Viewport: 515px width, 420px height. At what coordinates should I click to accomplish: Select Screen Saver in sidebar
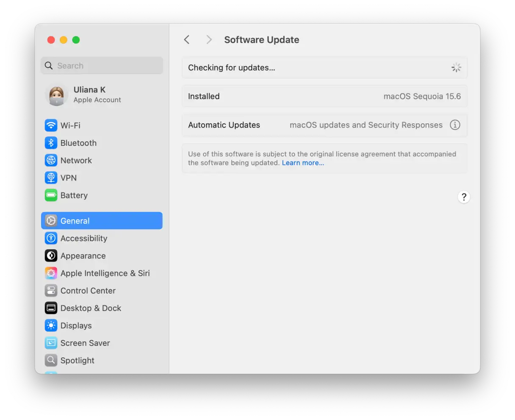click(85, 343)
